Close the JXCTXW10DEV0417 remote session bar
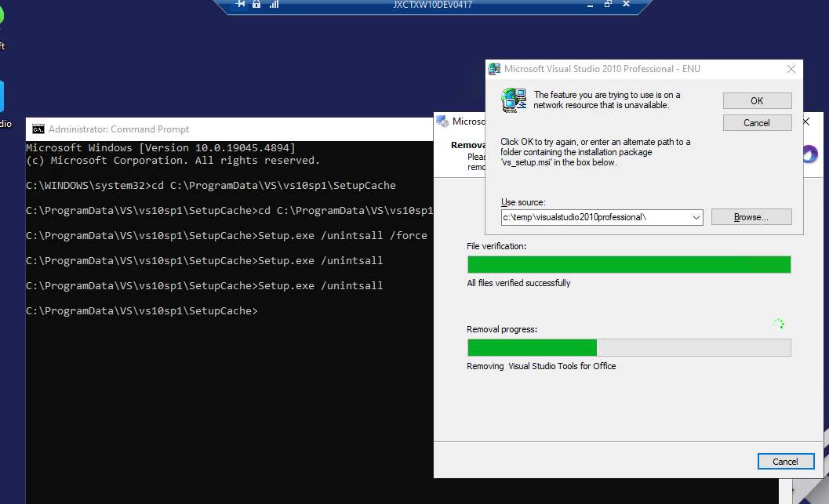 [x=626, y=4]
